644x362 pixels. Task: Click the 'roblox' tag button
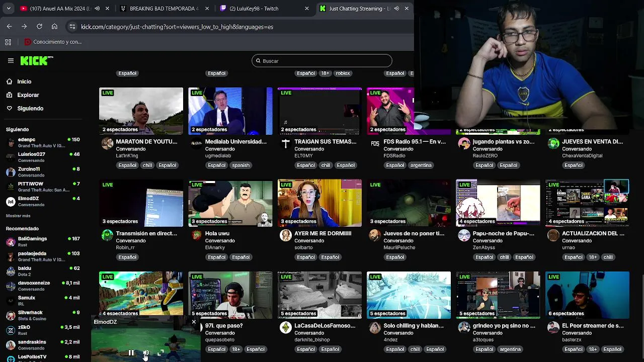pyautogui.click(x=343, y=73)
